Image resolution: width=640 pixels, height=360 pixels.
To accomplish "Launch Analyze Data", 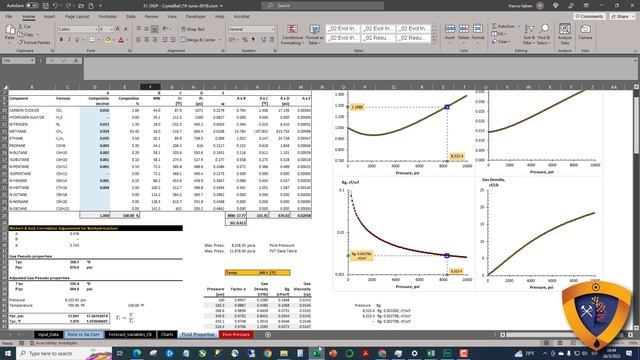I will (565, 34).
